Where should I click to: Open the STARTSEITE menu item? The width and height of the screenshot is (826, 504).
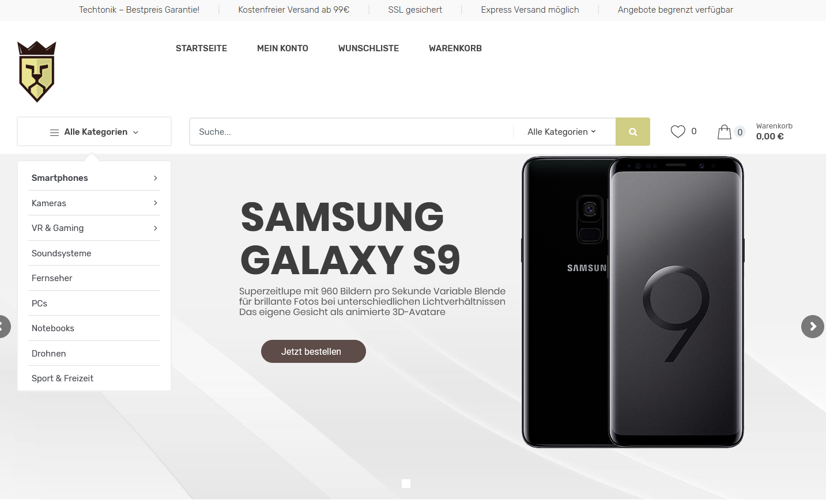(201, 48)
